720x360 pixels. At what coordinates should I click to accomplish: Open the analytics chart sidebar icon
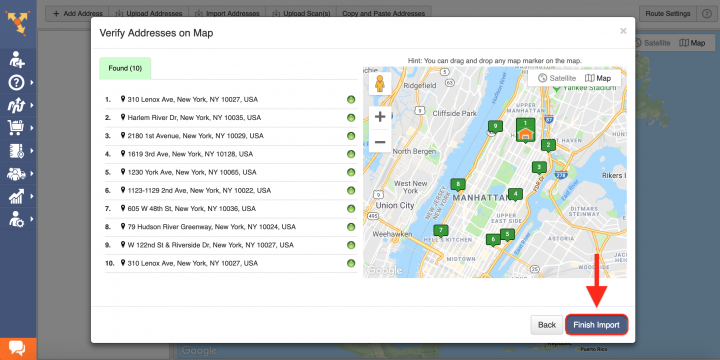[16, 197]
